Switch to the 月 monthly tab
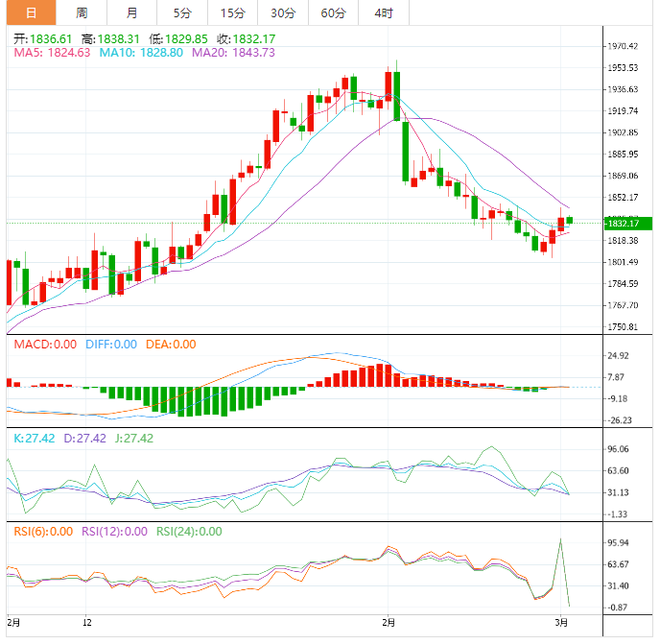This screenshot has height=644, width=660. tap(131, 12)
